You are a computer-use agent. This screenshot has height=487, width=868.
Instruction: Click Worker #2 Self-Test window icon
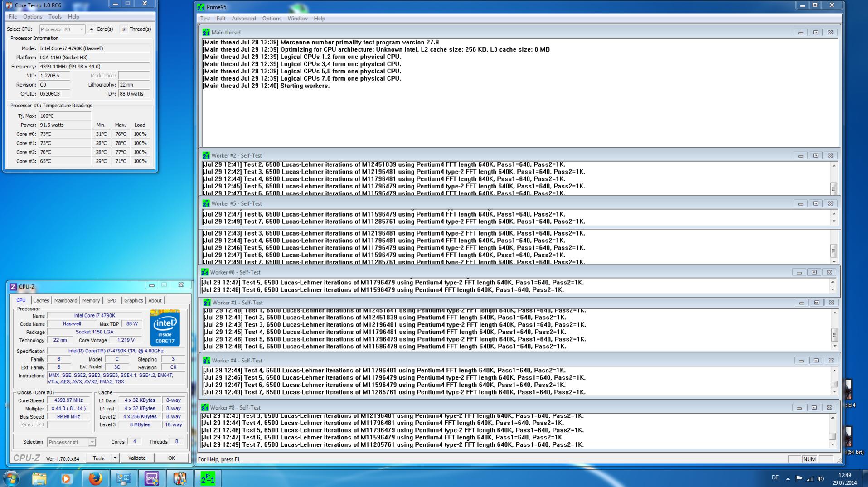pyautogui.click(x=206, y=155)
